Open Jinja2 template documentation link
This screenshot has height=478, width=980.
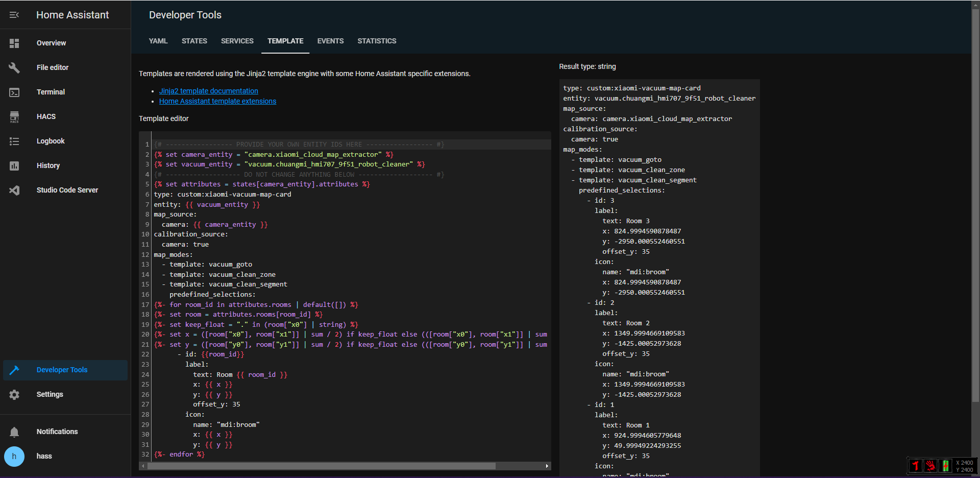click(209, 91)
